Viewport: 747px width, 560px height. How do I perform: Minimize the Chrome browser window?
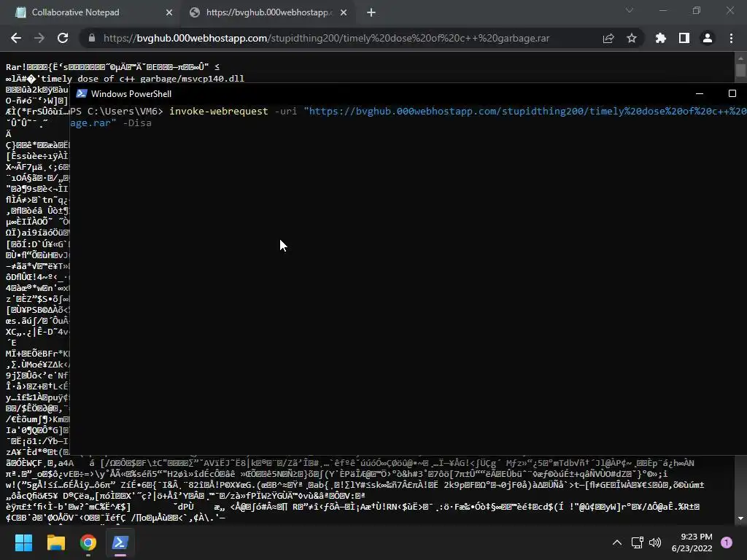(662, 10)
